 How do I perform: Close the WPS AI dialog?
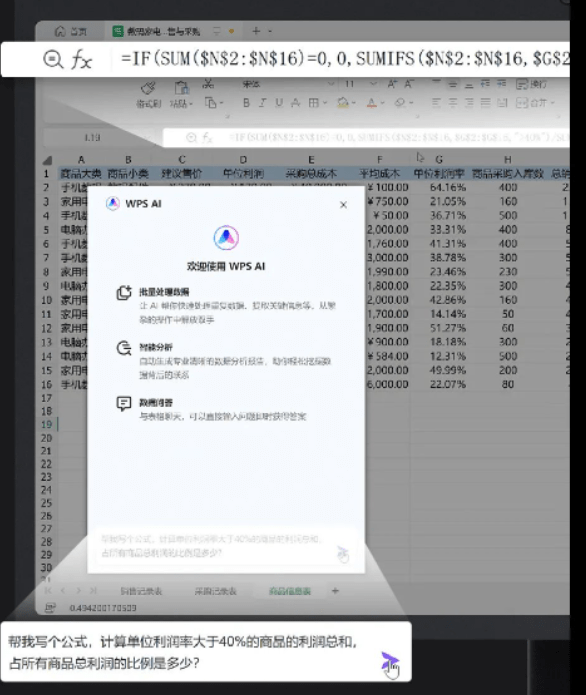tap(343, 205)
